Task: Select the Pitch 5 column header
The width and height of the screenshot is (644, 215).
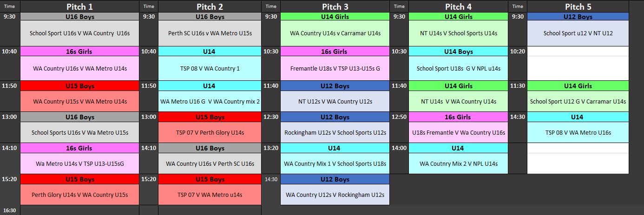Action: pos(578,7)
